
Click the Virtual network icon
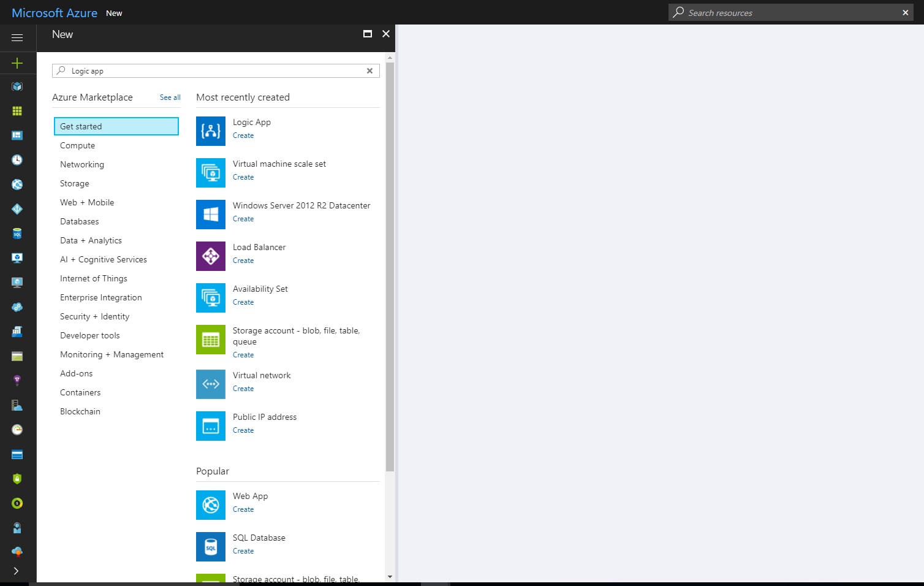click(x=211, y=384)
